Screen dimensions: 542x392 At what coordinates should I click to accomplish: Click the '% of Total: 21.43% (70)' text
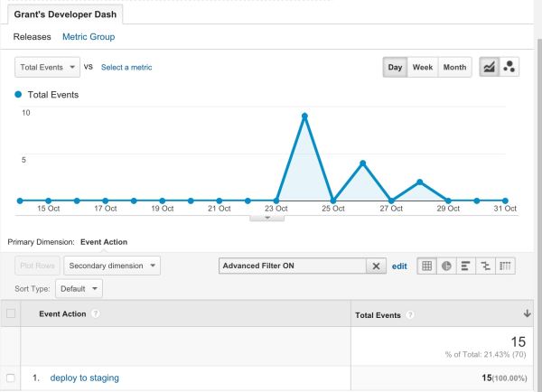485,354
